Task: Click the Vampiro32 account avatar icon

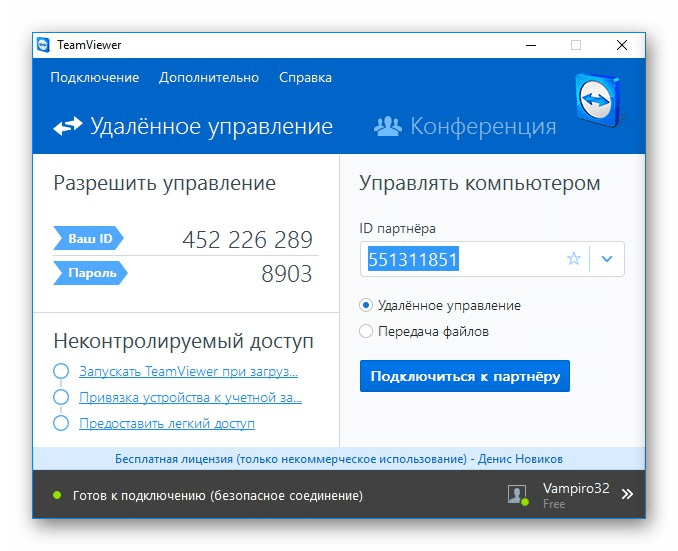Action: pos(518,495)
